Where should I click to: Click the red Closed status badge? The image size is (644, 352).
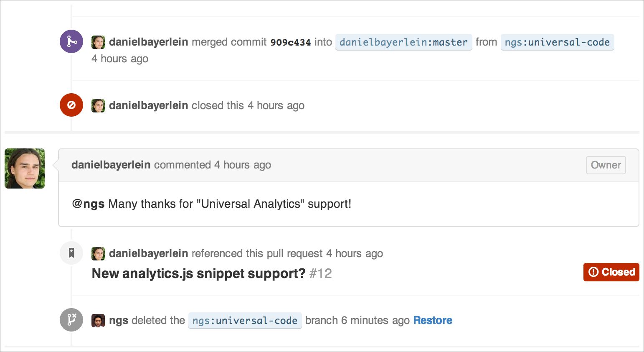(x=611, y=272)
